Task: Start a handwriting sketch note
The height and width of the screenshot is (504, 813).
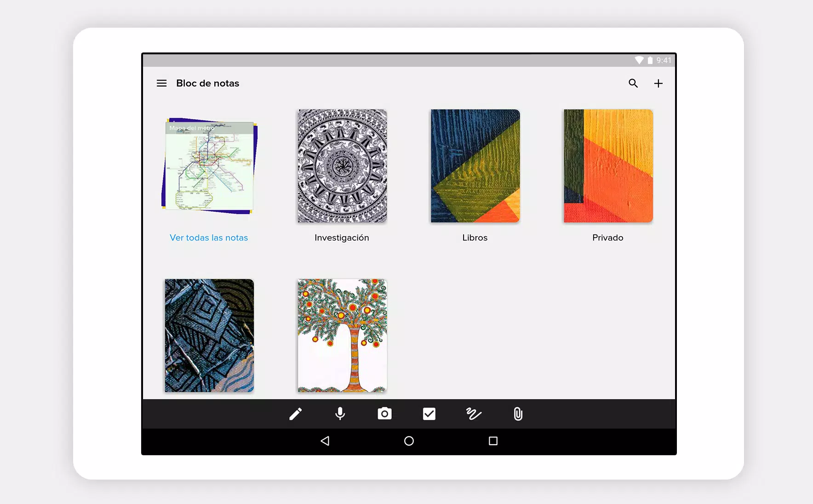Action: (x=474, y=414)
